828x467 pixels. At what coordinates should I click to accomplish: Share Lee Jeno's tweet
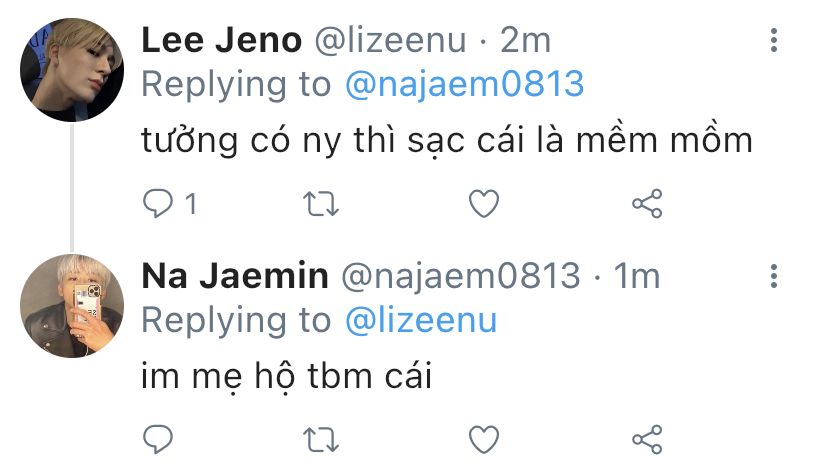coord(647,203)
